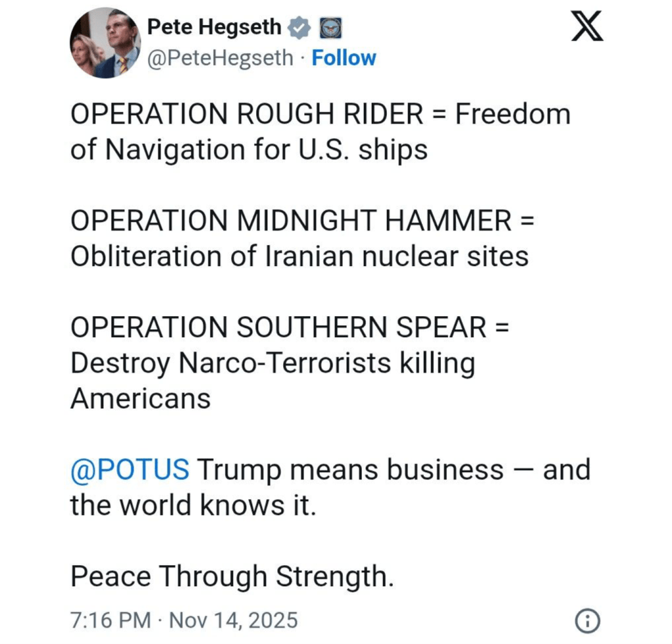Click 'Destroy Narco-Terrorists killing' text

tap(272, 363)
